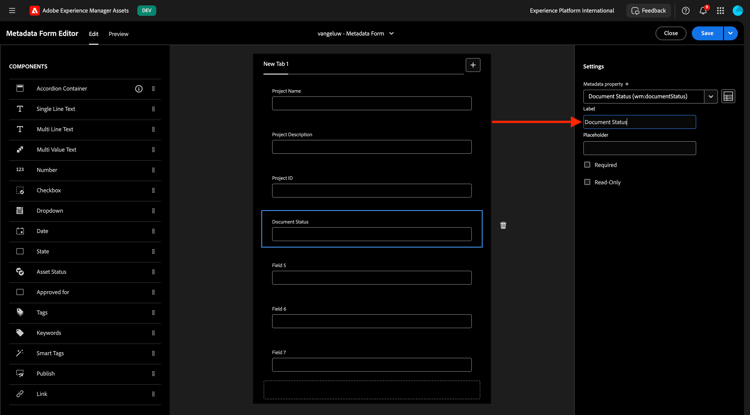
Task: Grab the drag handle for Single Line Text
Action: tap(154, 109)
